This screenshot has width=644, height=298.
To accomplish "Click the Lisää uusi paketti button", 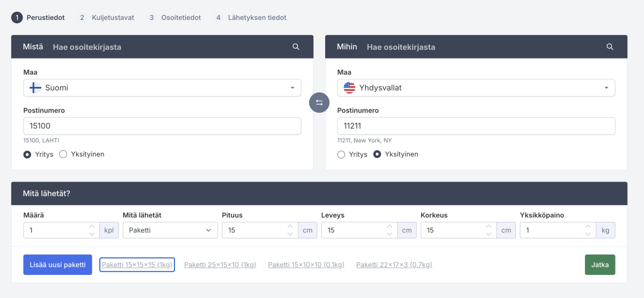I will point(57,265).
